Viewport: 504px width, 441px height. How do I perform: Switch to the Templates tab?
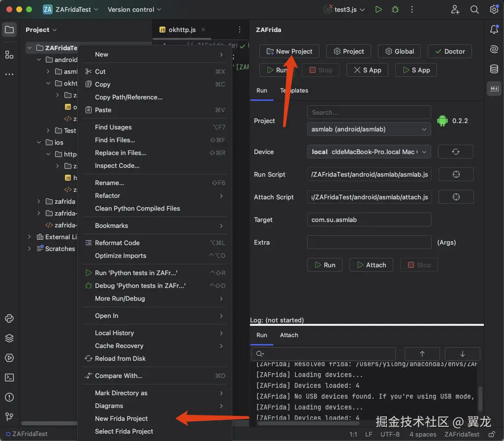pyautogui.click(x=294, y=91)
